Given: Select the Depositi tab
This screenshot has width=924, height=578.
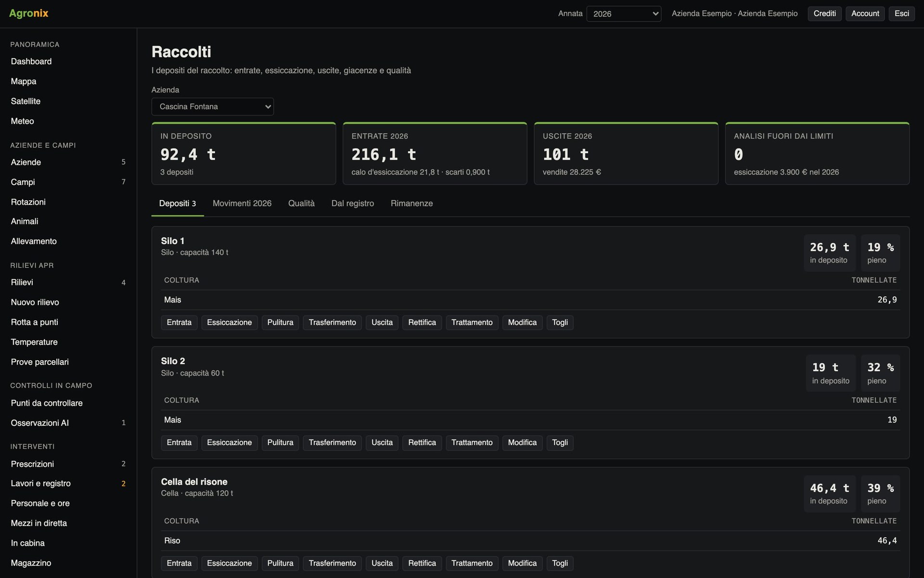Looking at the screenshot, I should click(x=178, y=203).
